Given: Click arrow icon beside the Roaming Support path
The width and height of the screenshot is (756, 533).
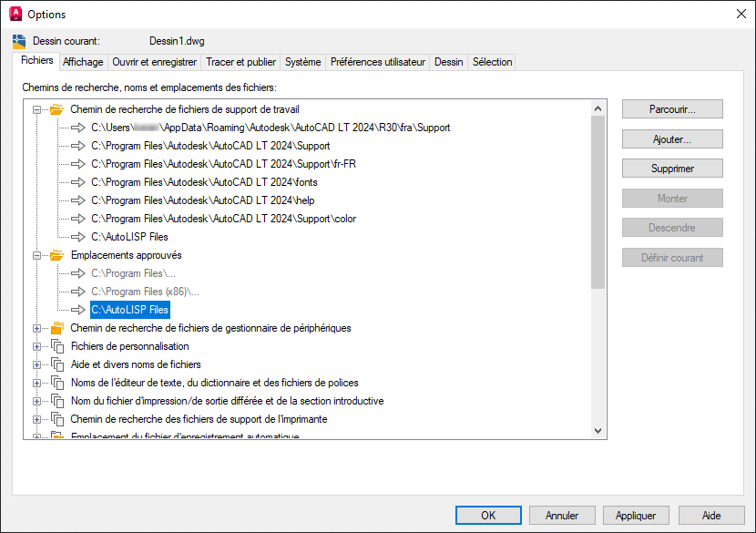Looking at the screenshot, I should tap(78, 128).
